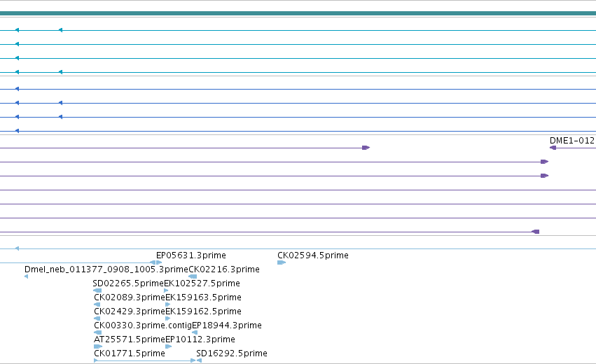This screenshot has width=596, height=364.
Task: Click the feature glyph under EP18944.3prime
Action: coord(195,332)
